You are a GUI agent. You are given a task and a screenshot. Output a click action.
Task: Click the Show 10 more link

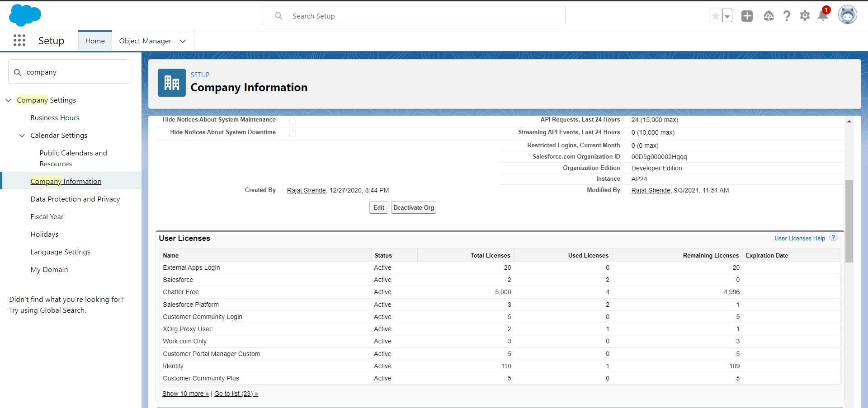coord(185,394)
